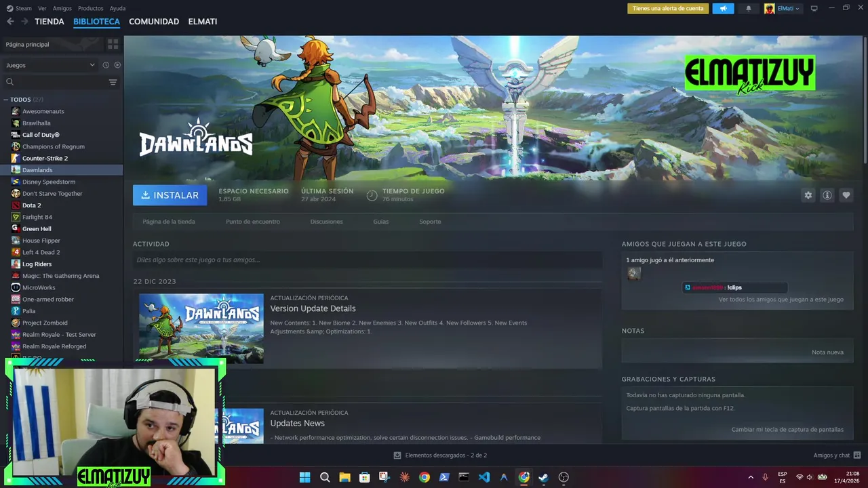868x488 pixels.
Task: Click the Steam taskbar icon
Action: click(x=543, y=477)
